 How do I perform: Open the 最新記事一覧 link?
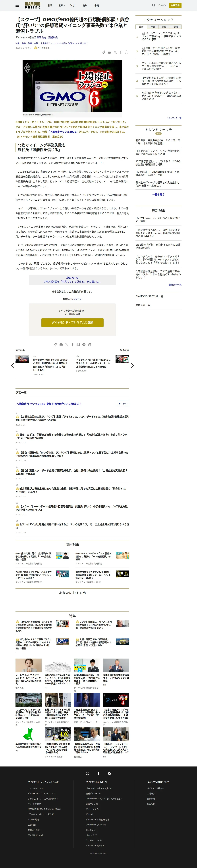tap(175, 285)
